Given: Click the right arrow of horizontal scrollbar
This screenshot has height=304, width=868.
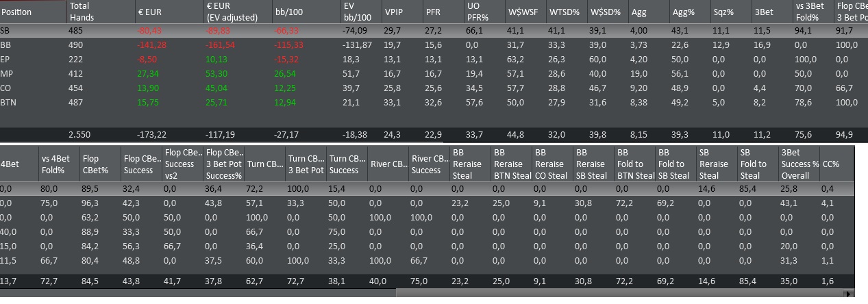Looking at the screenshot, I should pyautogui.click(x=850, y=294).
